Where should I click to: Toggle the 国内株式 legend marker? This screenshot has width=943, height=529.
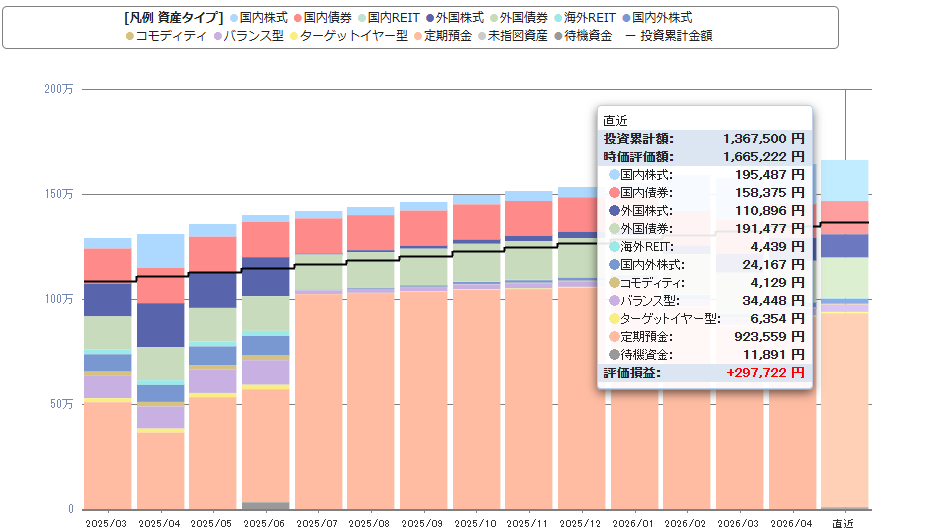[235, 18]
